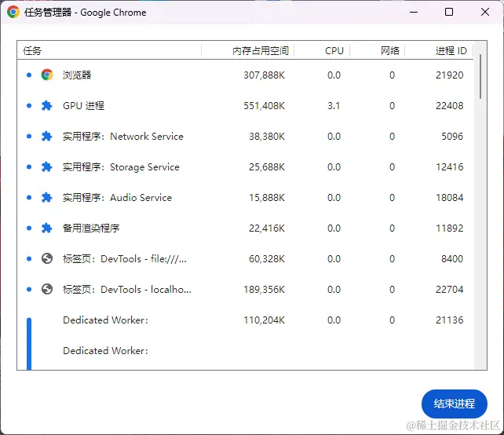Select the Dedicated Worker row with no values
Screen dimensions: 504x435
[x=245, y=350]
